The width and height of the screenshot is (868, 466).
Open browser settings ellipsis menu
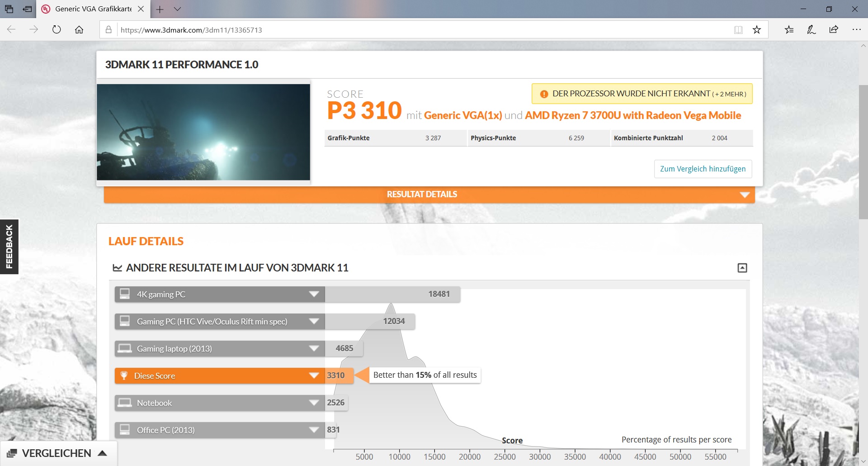[856, 30]
